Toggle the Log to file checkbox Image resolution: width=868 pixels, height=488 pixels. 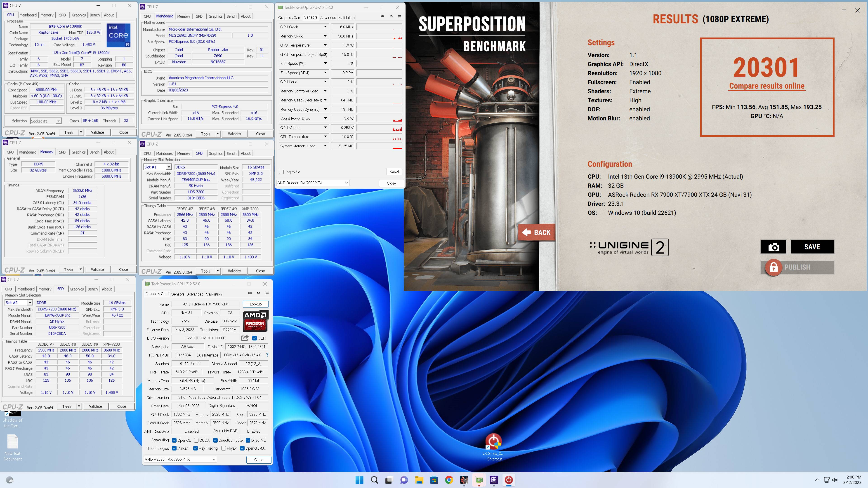[281, 172]
